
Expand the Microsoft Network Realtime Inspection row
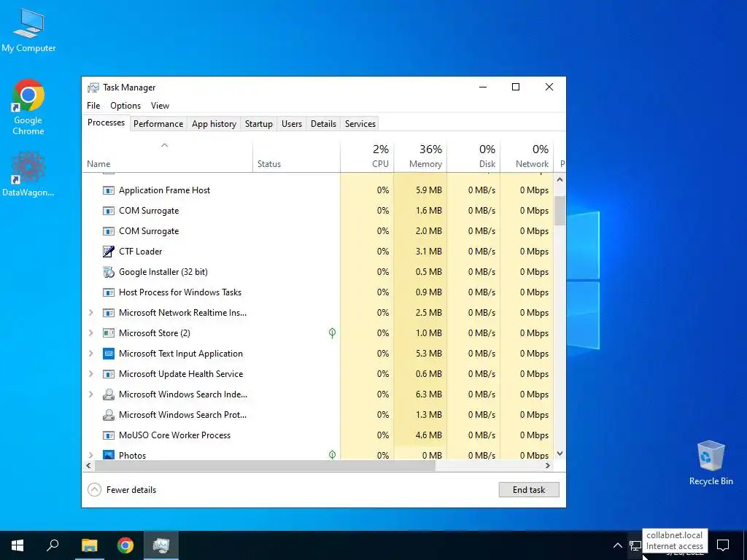91,313
